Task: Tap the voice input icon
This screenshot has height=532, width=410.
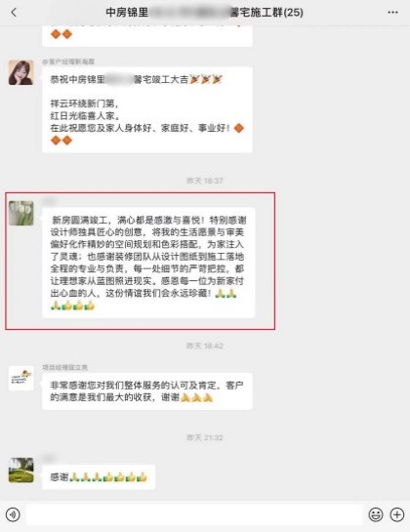Action: pyautogui.click(x=13, y=514)
